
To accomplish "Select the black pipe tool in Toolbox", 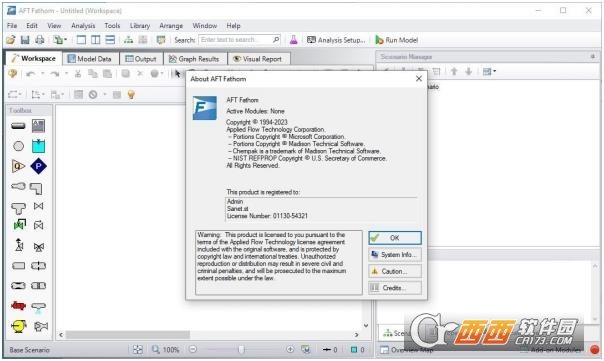I will (x=18, y=126).
